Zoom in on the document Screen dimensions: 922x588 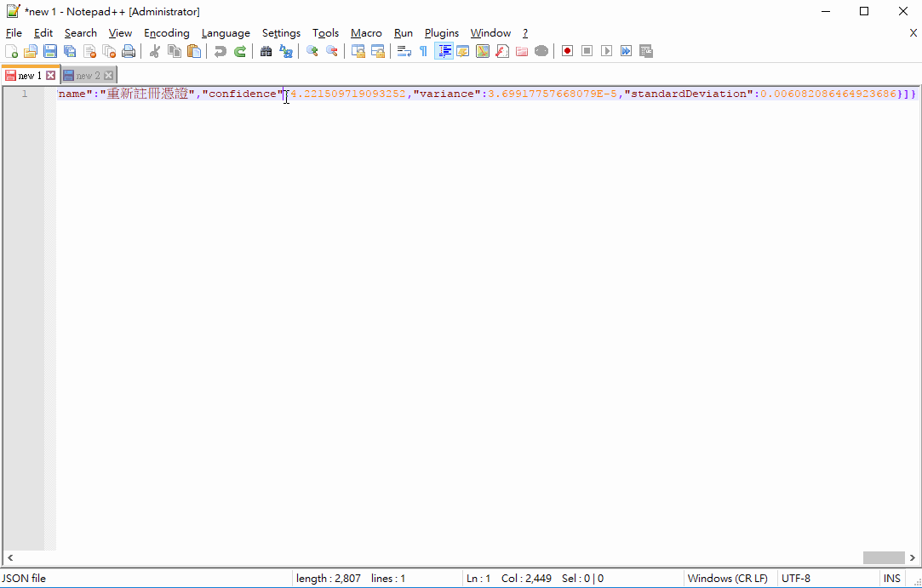[x=312, y=50]
